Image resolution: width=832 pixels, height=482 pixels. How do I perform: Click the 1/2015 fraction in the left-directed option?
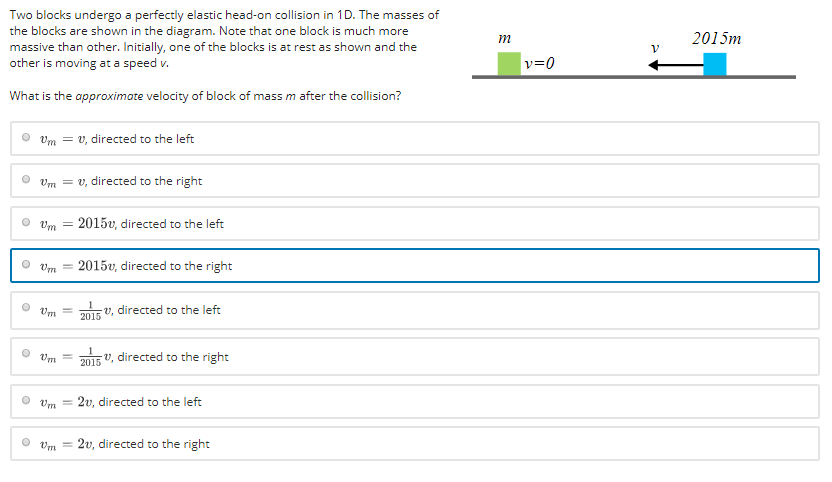pyautogui.click(x=91, y=310)
